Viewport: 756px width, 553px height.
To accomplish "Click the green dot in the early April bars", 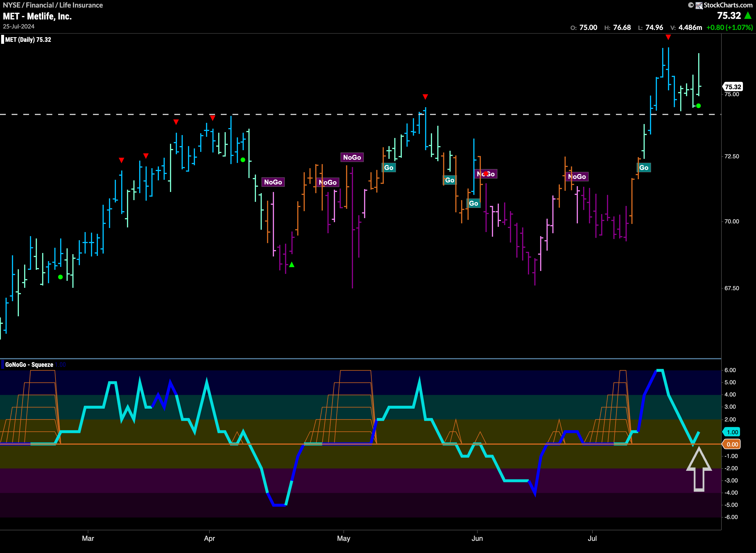I will (243, 160).
